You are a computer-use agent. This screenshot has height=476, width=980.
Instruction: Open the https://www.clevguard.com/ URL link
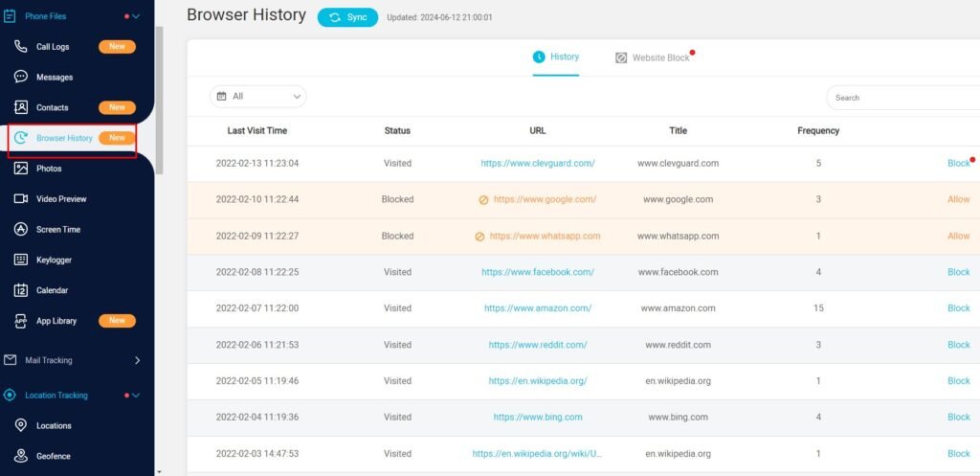(x=538, y=163)
